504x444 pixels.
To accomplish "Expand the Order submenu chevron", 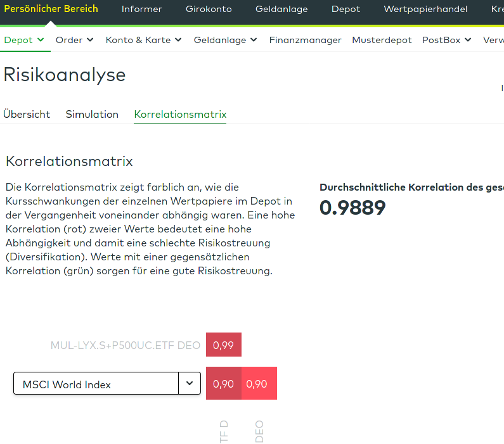I will coord(90,40).
